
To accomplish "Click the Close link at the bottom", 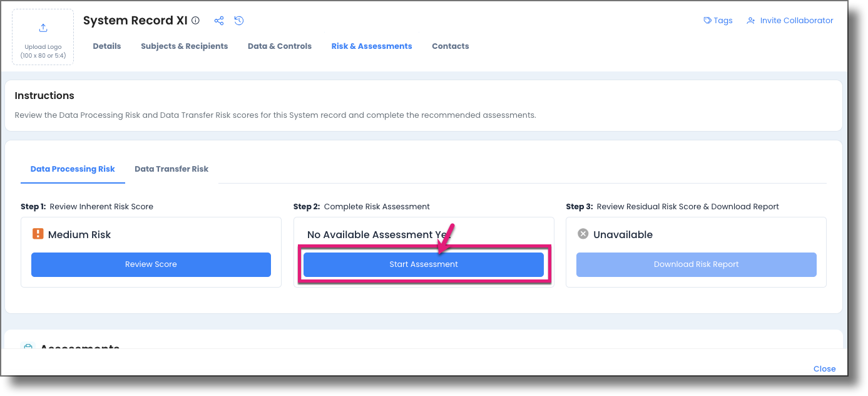I will (824, 368).
